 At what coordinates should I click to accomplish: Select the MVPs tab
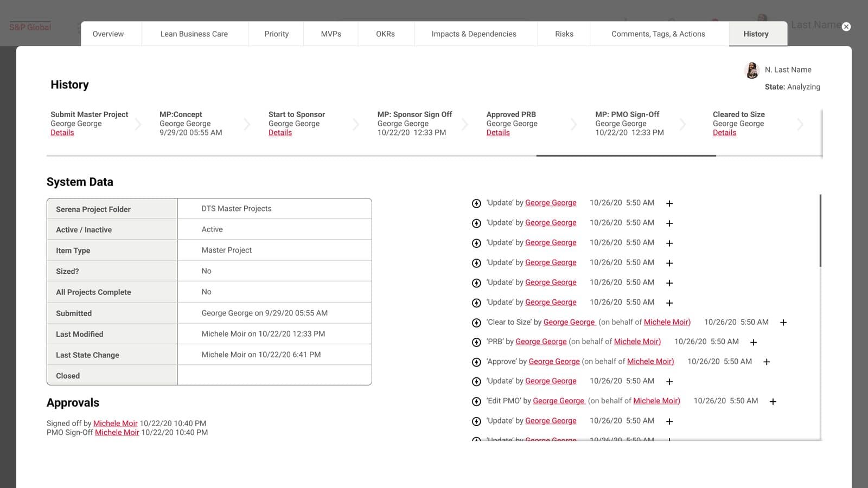331,34
